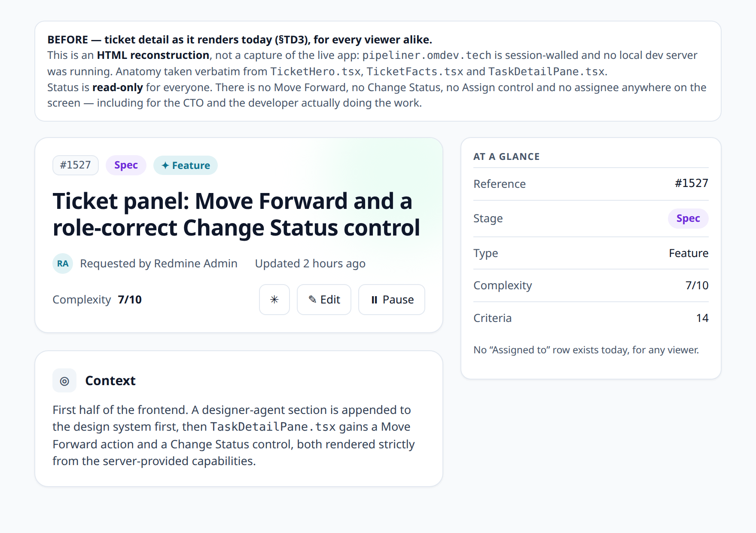The width and height of the screenshot is (756, 533).
Task: Click the pencil icon on Edit
Action: coord(313,300)
